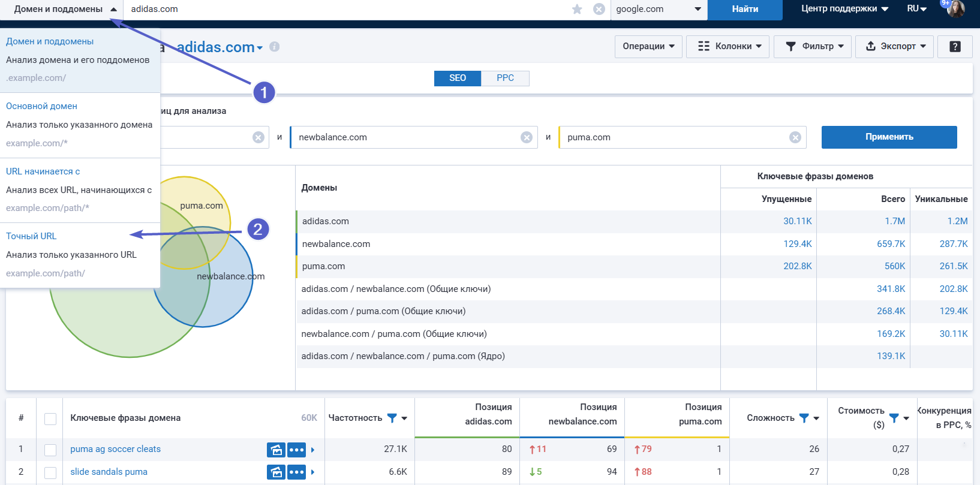980x485 pixels.
Task: Select Точный URL option in the menu
Action: pyautogui.click(x=80, y=255)
